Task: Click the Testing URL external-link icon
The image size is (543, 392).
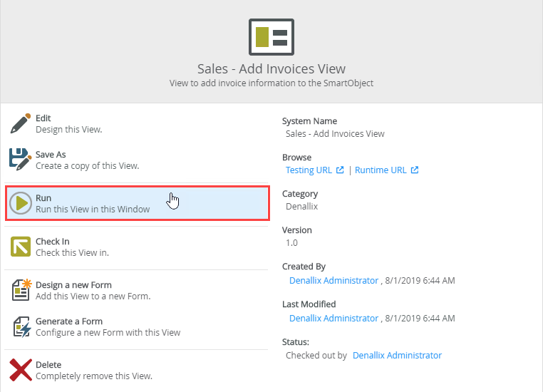Action: [340, 170]
